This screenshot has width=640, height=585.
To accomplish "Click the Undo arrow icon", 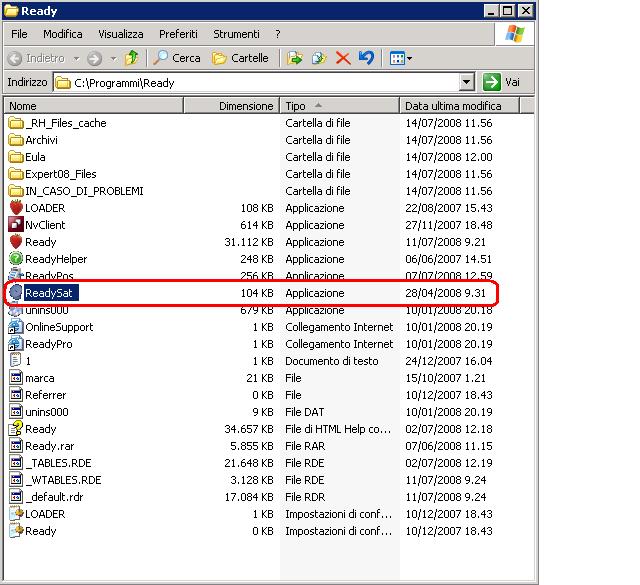I will (366, 58).
